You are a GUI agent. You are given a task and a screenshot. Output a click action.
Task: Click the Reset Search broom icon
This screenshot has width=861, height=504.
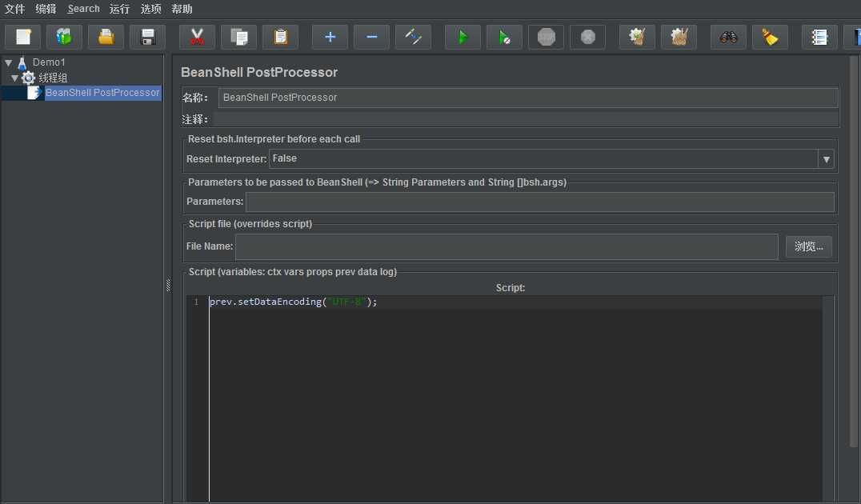pyautogui.click(x=771, y=37)
